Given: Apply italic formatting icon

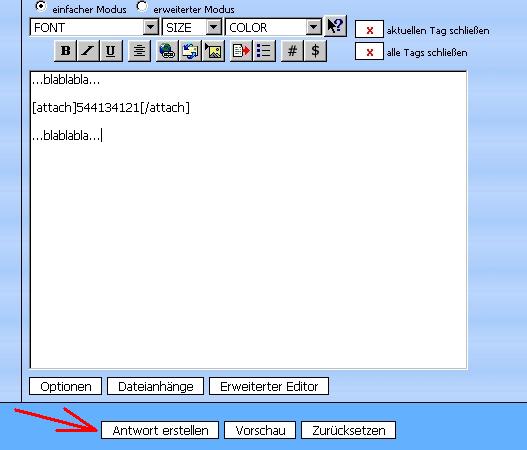Looking at the screenshot, I should click(88, 51).
